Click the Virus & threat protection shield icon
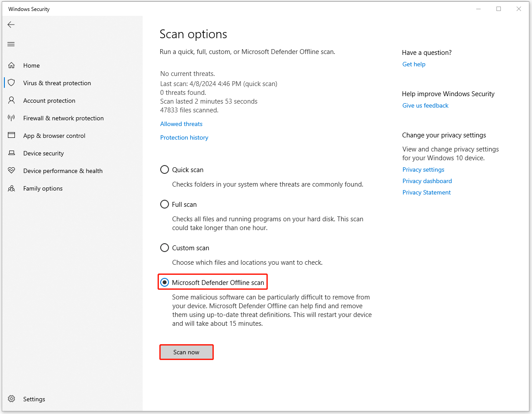Screen dimensions: 532x414 pyautogui.click(x=11, y=83)
